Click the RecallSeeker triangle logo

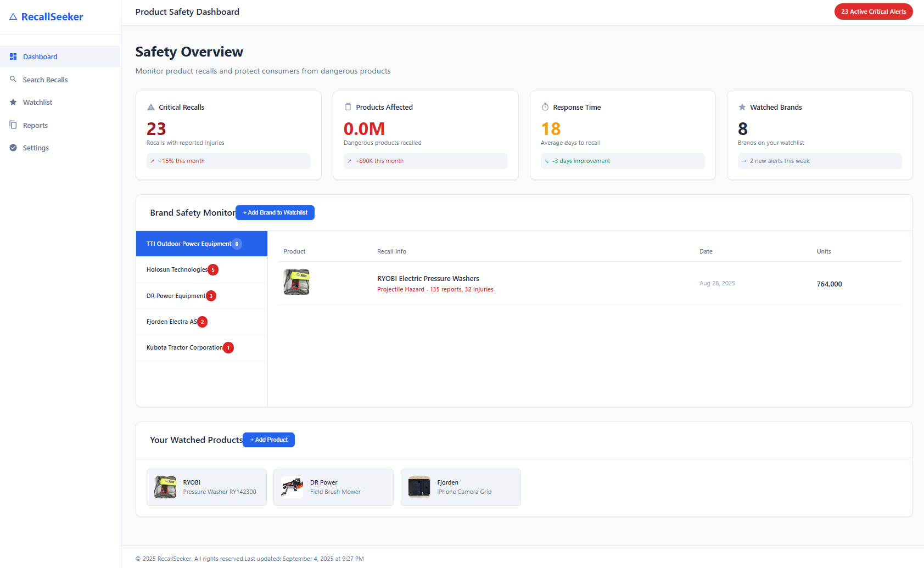click(x=13, y=16)
